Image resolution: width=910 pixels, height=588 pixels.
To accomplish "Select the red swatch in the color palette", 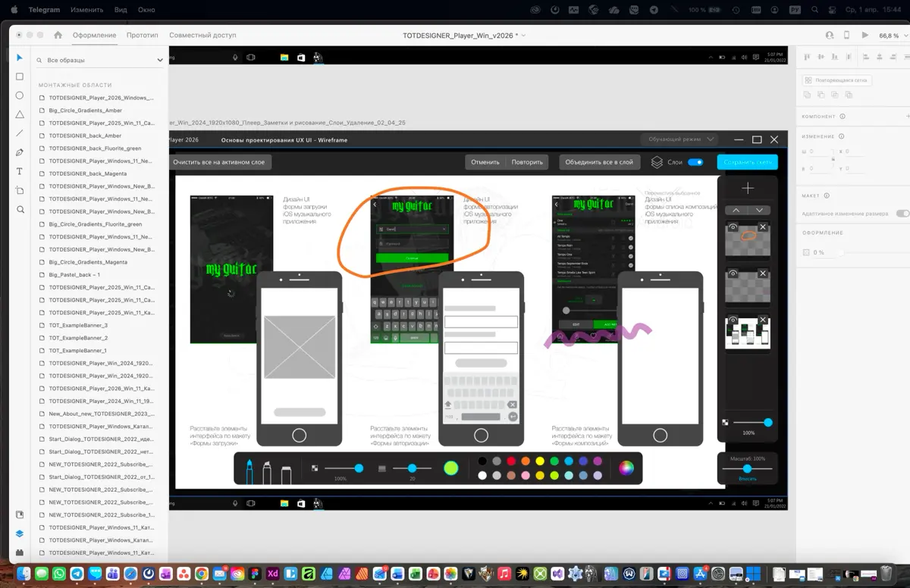I will coord(511,461).
